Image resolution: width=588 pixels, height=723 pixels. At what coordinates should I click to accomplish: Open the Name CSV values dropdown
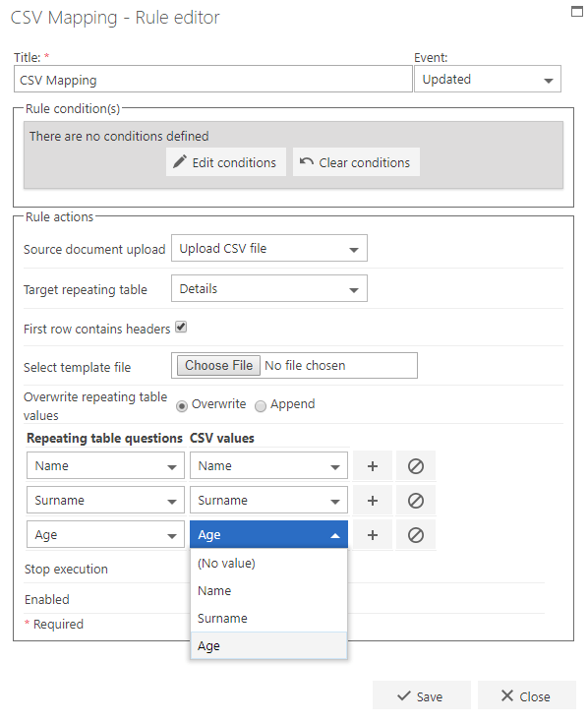click(x=268, y=465)
